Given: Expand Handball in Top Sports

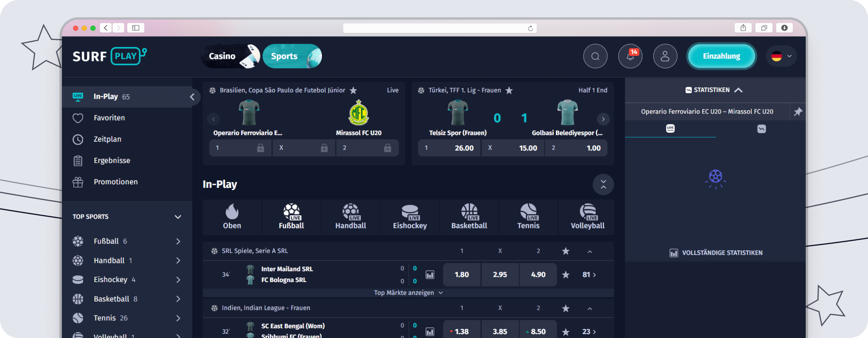Looking at the screenshot, I should click(178, 261).
